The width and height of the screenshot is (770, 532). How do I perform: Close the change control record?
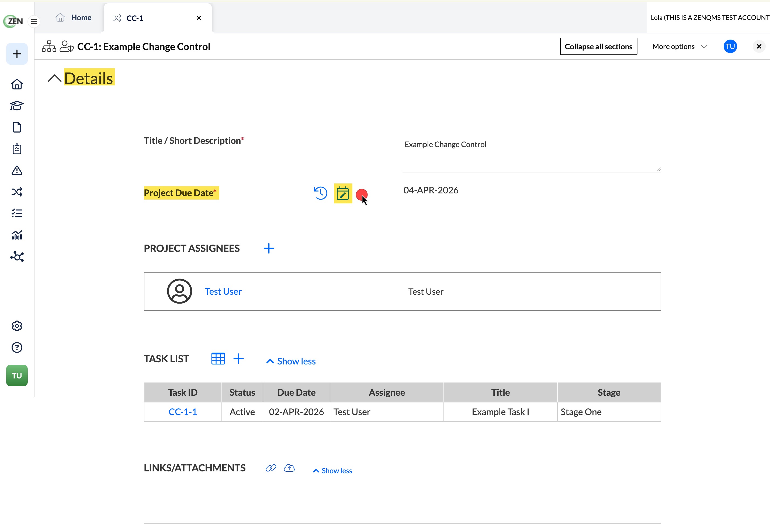[759, 46]
